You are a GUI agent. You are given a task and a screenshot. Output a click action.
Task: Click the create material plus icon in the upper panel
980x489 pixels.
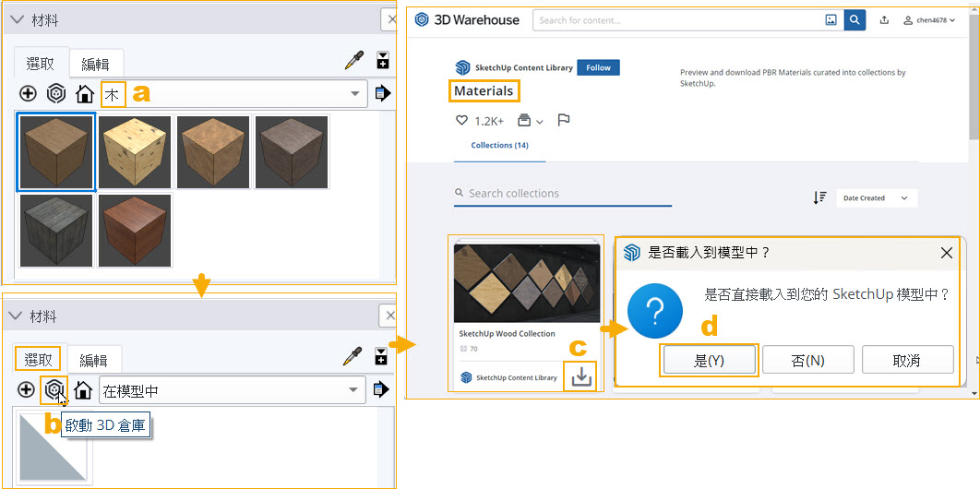pos(28,94)
